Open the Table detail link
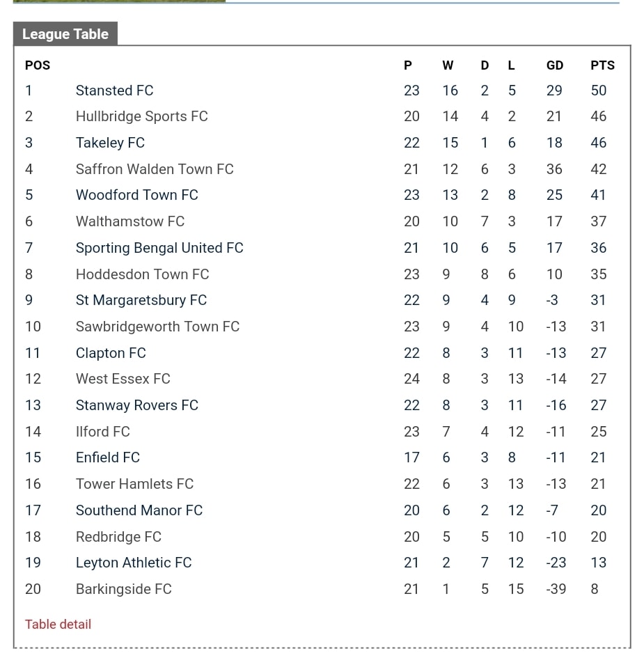 coord(58,624)
